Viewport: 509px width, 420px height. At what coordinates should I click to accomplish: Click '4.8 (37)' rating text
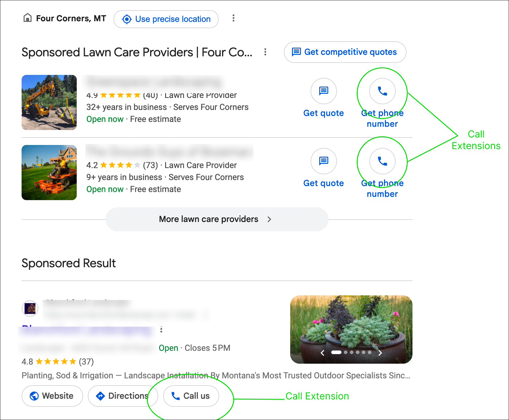[58, 362]
